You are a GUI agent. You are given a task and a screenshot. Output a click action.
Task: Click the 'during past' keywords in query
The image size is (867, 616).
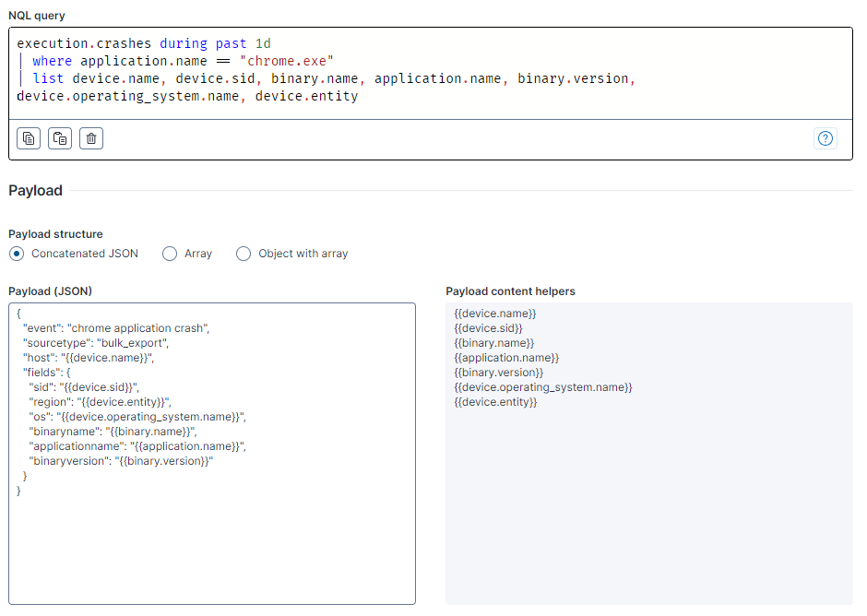[203, 43]
